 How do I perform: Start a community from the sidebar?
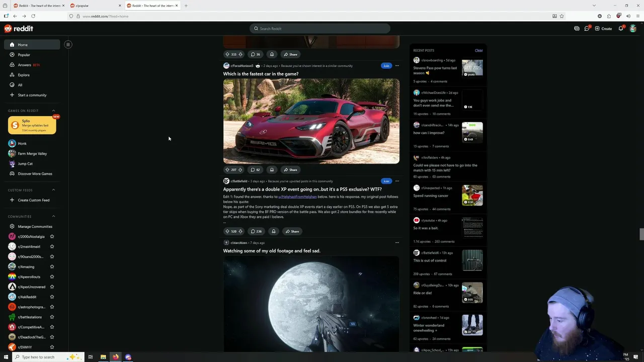pos(32,95)
